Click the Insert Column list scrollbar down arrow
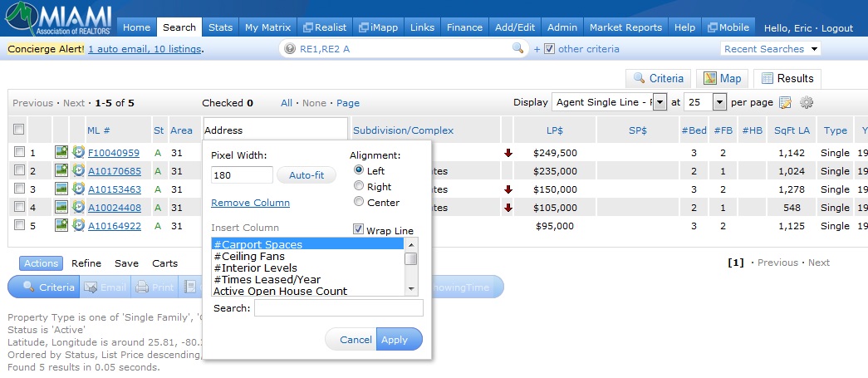The height and width of the screenshot is (378, 868). click(x=411, y=288)
